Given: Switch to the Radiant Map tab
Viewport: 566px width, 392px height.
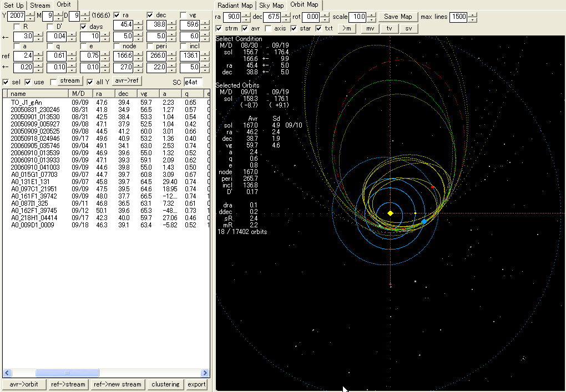Looking at the screenshot, I should (x=235, y=5).
